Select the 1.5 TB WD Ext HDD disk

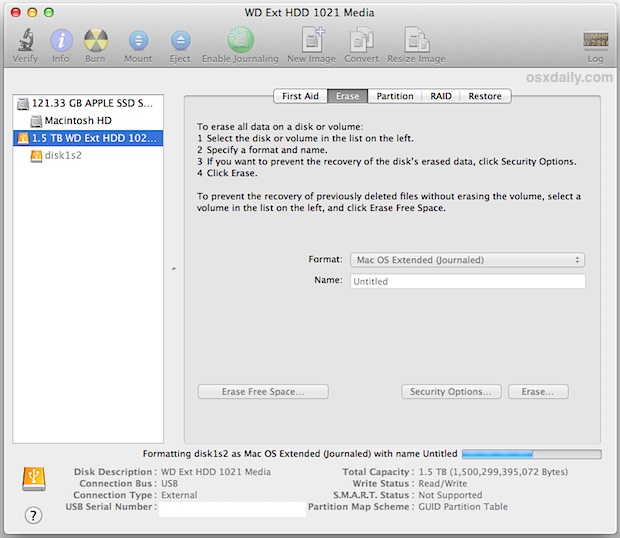pyautogui.click(x=88, y=138)
